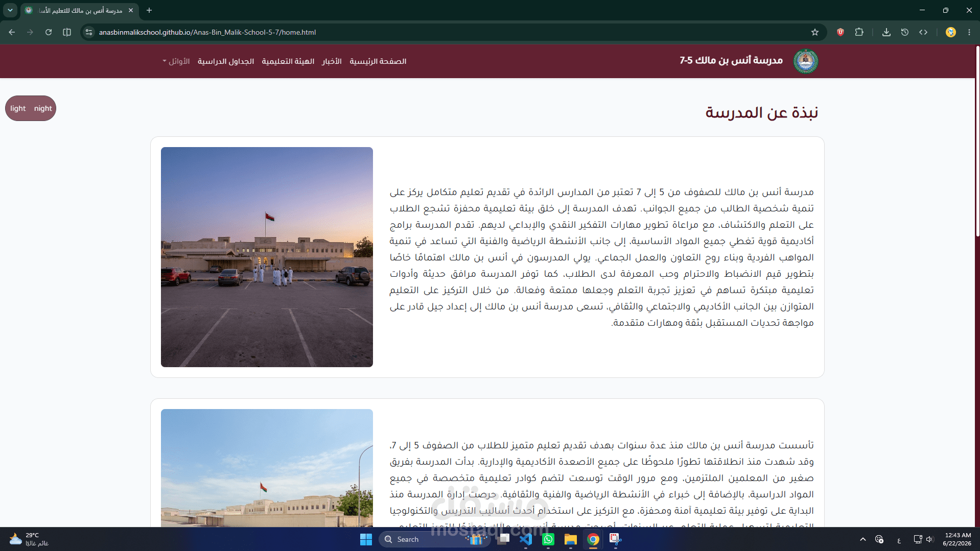This screenshot has width=980, height=551.
Task: Open File Explorer from the taskbar
Action: tap(571, 539)
